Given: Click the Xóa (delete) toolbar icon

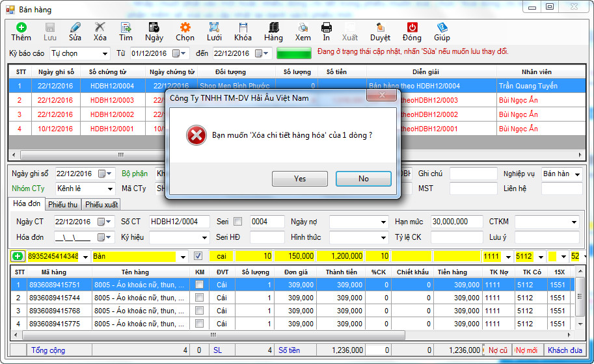Looking at the screenshot, I should [x=100, y=27].
